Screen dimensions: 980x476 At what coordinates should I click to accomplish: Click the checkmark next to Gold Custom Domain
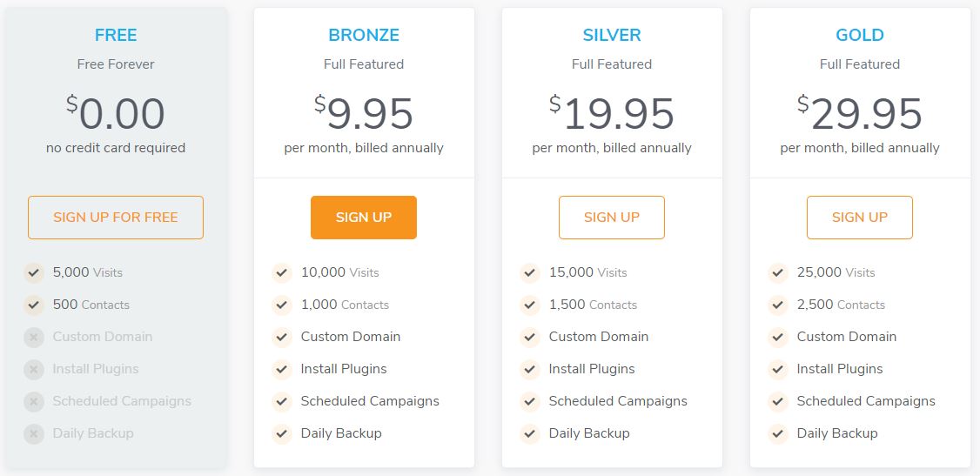coord(778,338)
